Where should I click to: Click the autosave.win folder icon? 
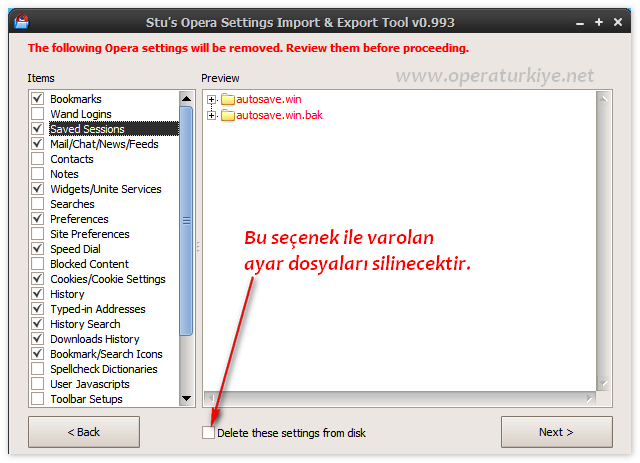point(227,100)
